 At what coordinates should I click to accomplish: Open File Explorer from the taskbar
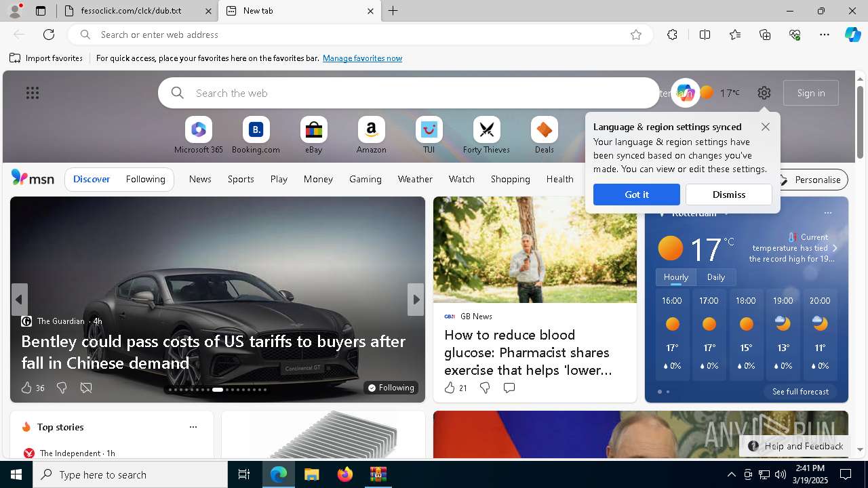pyautogui.click(x=311, y=474)
